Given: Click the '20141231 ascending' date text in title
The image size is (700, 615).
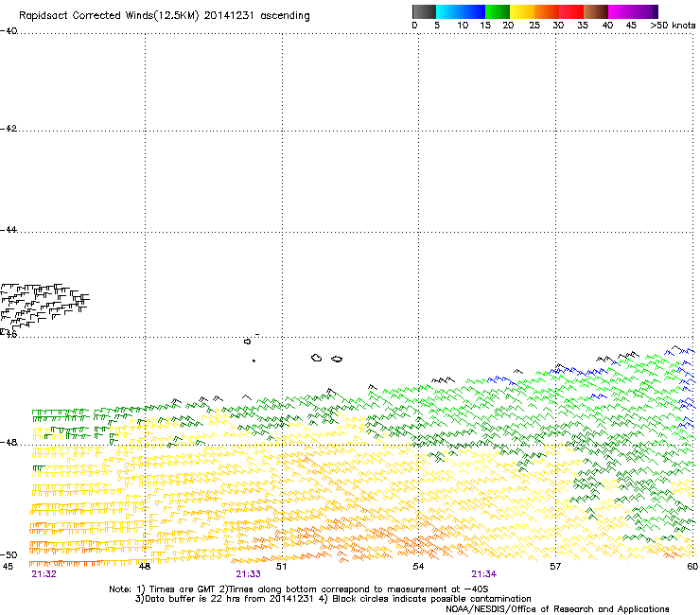Looking at the screenshot, I should (x=256, y=16).
